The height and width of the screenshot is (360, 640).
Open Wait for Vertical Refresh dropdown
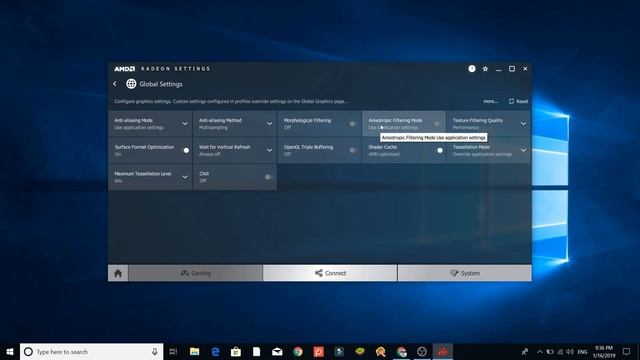click(x=269, y=150)
